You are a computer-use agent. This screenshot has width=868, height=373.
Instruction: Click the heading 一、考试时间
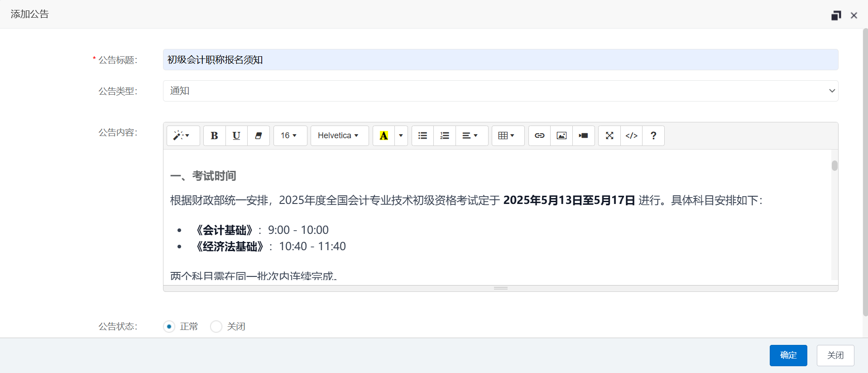pyautogui.click(x=203, y=176)
